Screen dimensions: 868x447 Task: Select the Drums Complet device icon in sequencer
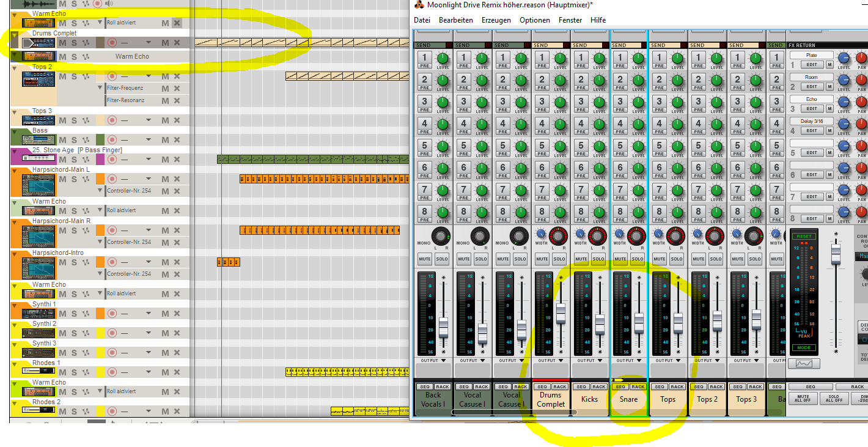[x=38, y=43]
